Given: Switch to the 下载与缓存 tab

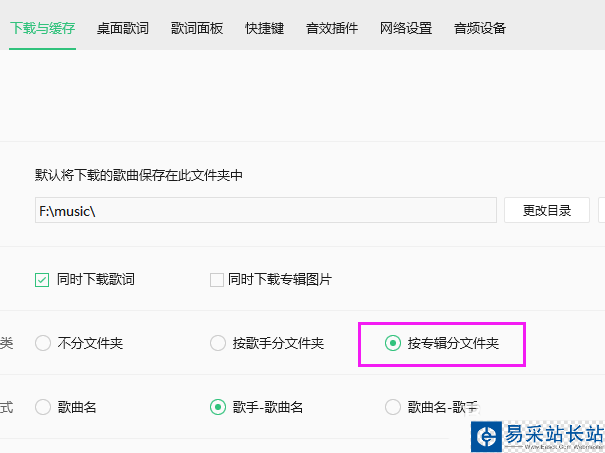Looking at the screenshot, I should click(42, 28).
